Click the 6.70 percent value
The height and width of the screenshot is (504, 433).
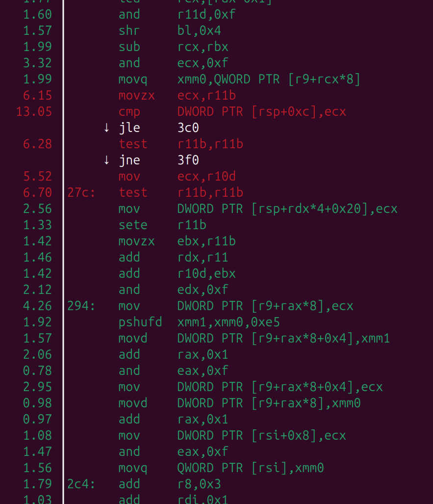point(37,192)
